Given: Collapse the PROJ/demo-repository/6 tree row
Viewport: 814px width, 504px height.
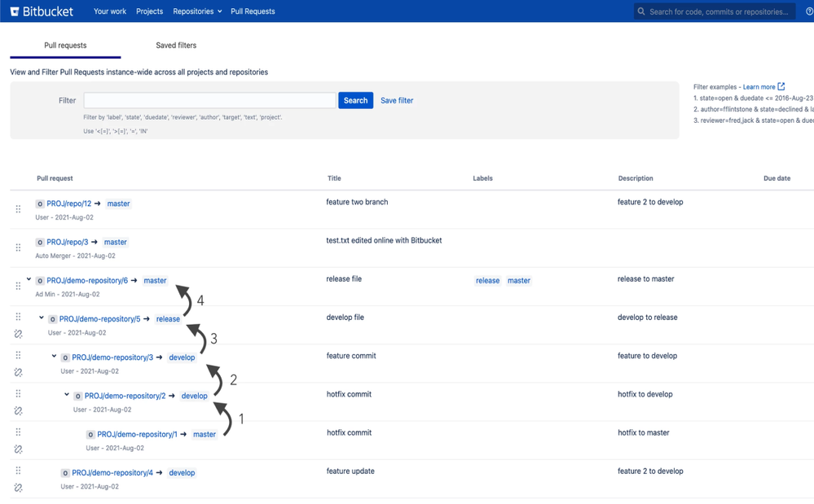Looking at the screenshot, I should [x=29, y=279].
